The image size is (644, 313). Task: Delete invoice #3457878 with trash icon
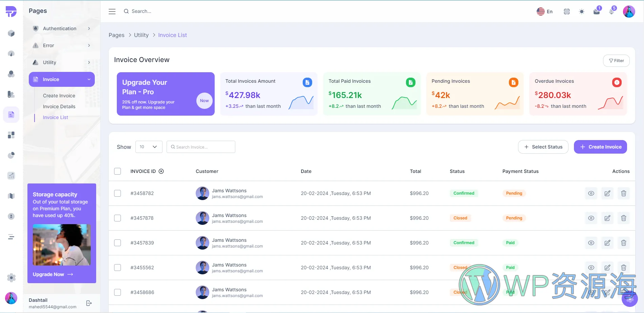tap(624, 218)
